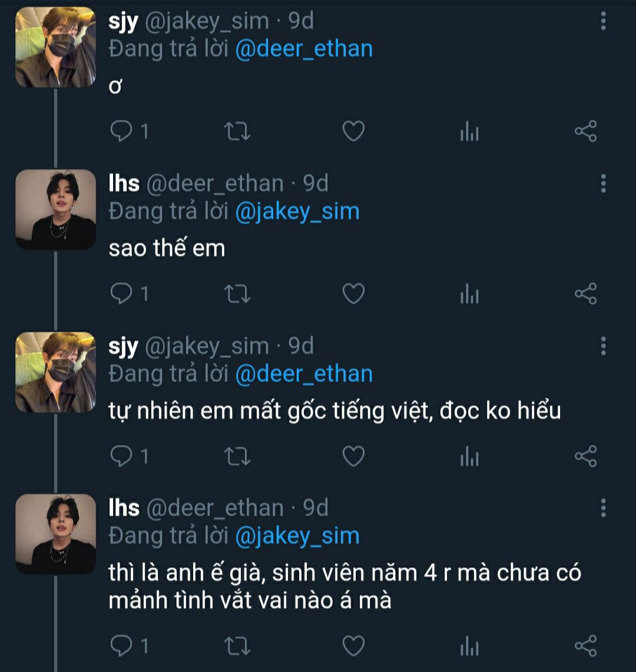View analytics of "sao thế em" tweet

click(x=469, y=293)
